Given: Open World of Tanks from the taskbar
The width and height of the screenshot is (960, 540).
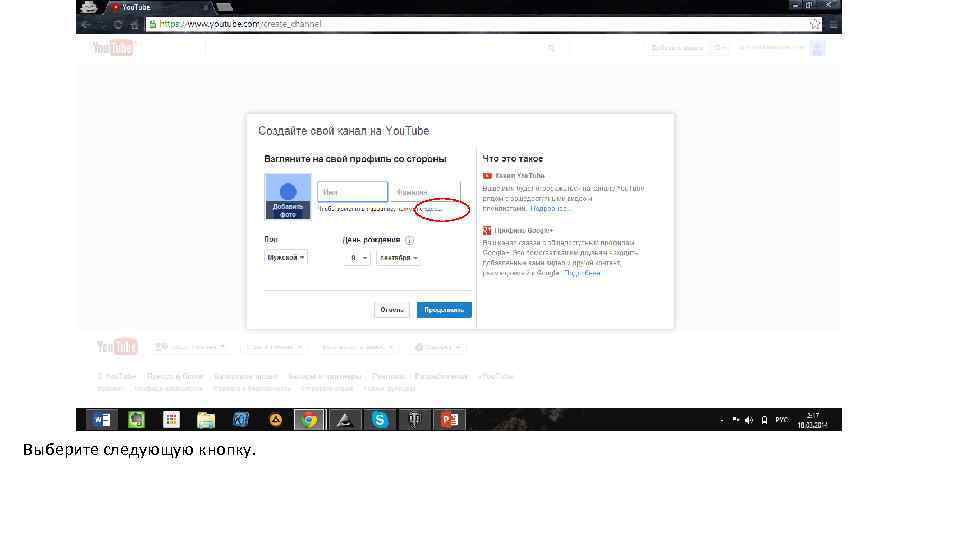Looking at the screenshot, I should coord(414,419).
